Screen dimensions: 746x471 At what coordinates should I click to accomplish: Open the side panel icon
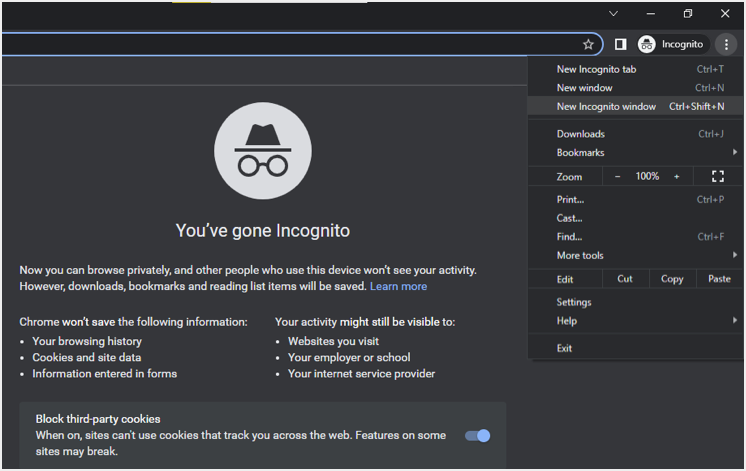pos(620,44)
